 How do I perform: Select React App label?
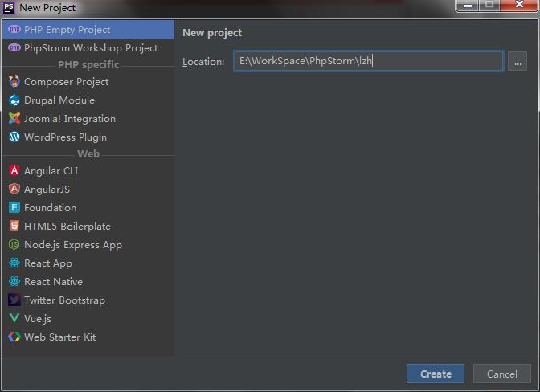click(48, 263)
